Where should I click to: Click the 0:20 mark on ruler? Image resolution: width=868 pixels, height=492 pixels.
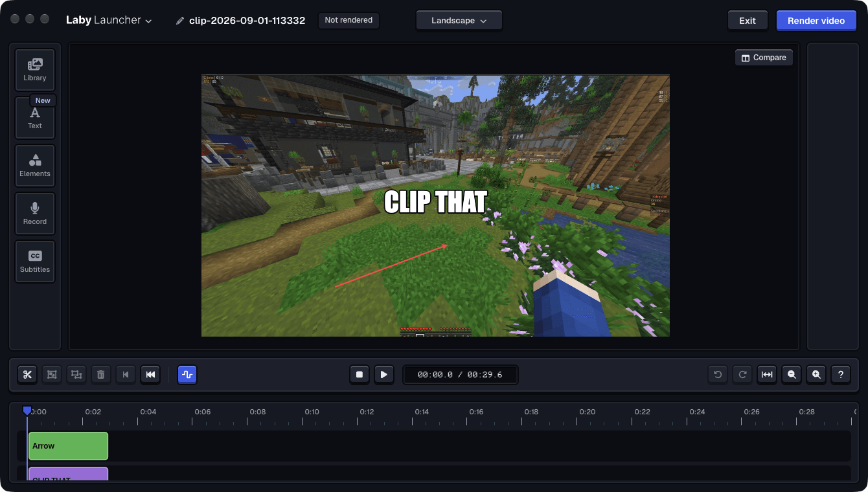pyautogui.click(x=588, y=412)
